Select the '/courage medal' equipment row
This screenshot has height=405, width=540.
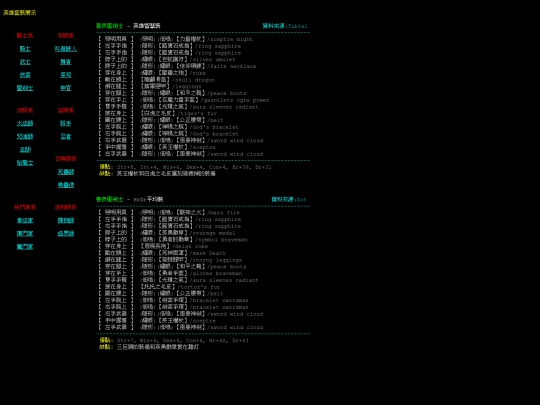point(167,233)
